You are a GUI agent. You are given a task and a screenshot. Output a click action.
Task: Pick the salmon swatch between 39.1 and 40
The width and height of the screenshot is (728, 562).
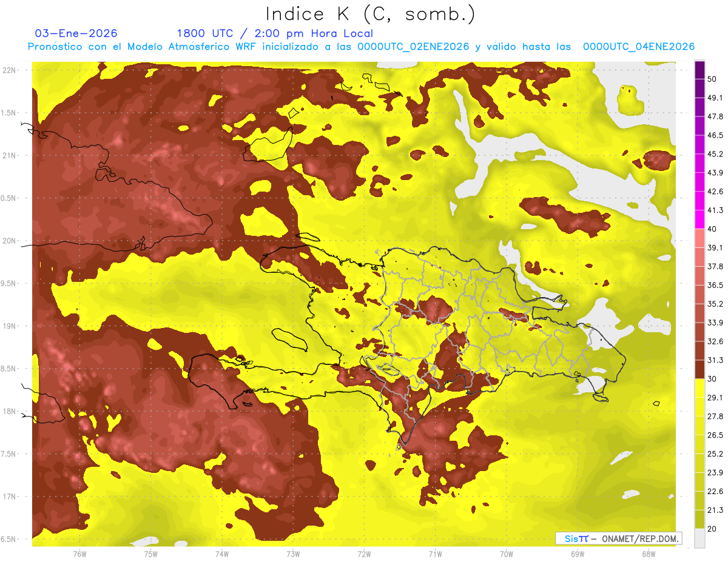(699, 238)
